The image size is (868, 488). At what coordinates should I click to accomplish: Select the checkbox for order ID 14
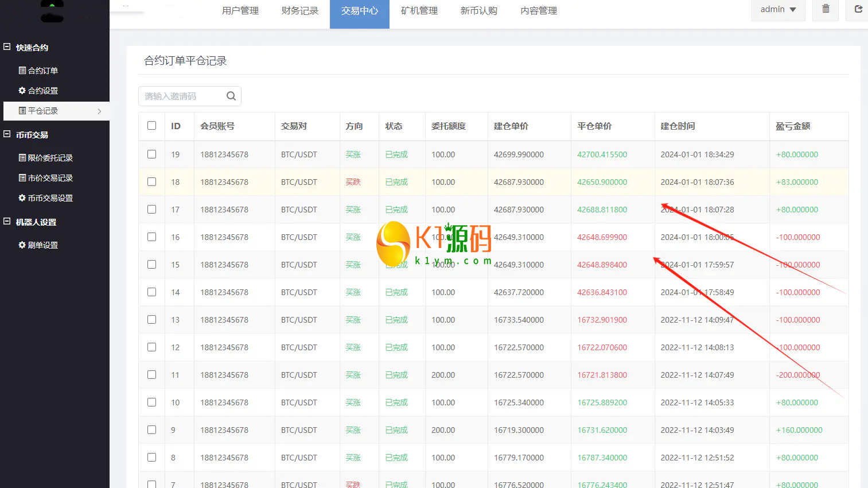click(x=151, y=292)
